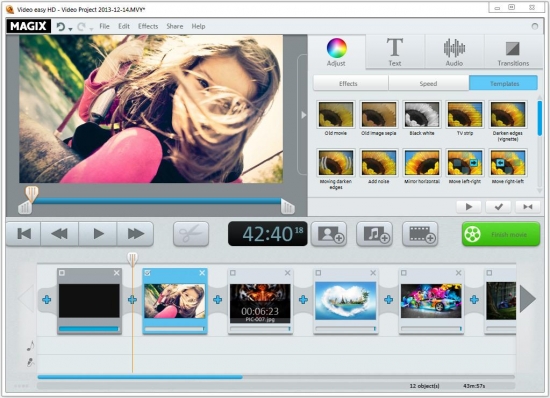Viewport: 550px width, 398px height.
Task: Apply the Darken edges (vignette) template
Action: 508,114
